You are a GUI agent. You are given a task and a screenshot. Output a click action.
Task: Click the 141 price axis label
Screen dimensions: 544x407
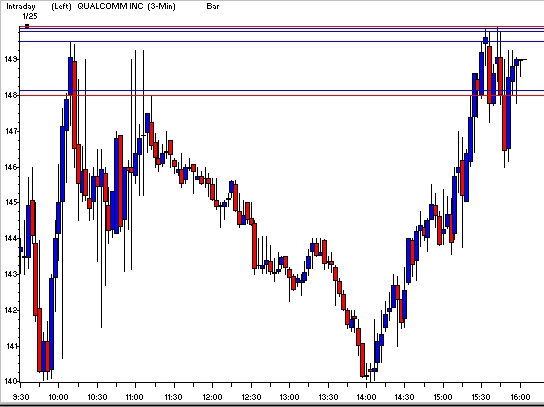(x=11, y=346)
